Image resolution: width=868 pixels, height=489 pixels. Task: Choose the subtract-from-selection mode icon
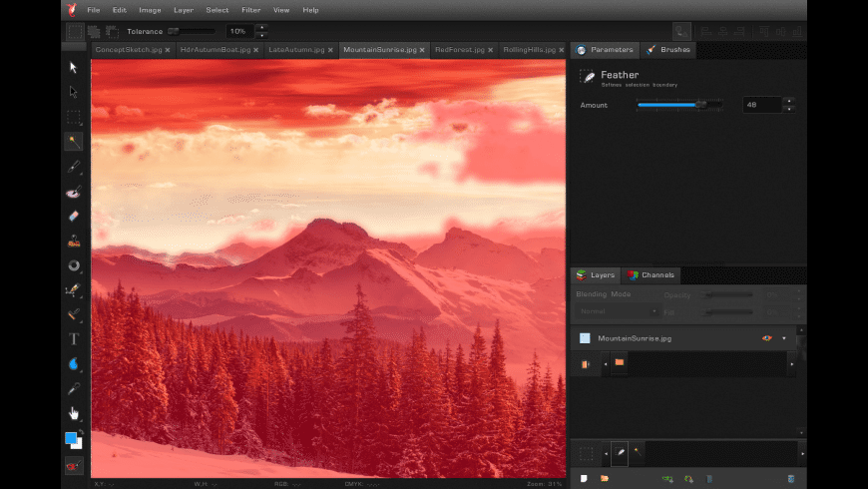[x=113, y=32]
